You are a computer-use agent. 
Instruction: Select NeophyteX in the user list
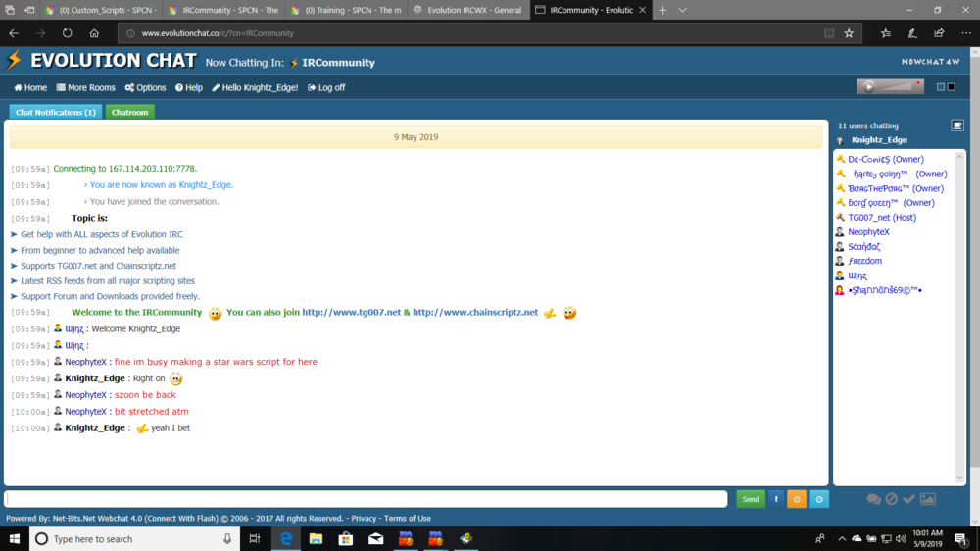pos(868,232)
